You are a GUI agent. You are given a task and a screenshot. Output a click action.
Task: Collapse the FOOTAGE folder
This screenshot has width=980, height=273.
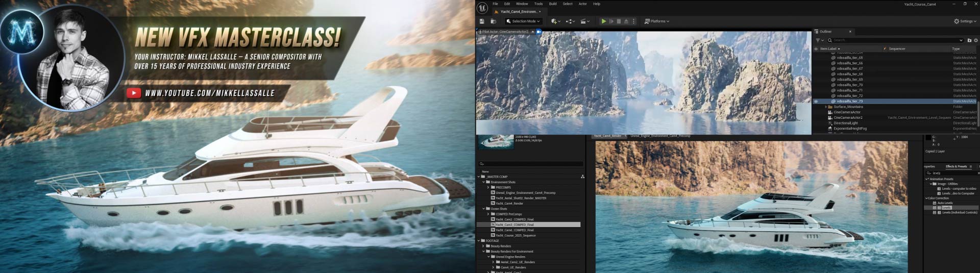[x=479, y=241]
